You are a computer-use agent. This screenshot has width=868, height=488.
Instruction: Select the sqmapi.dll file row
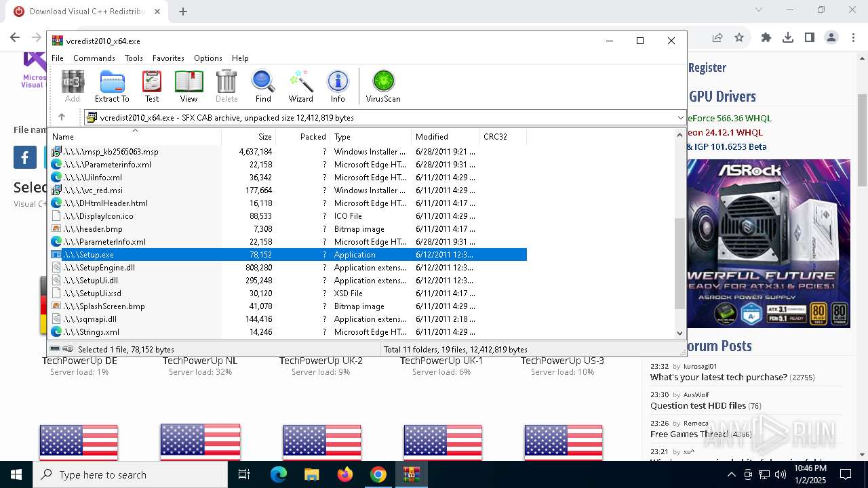[288, 319]
